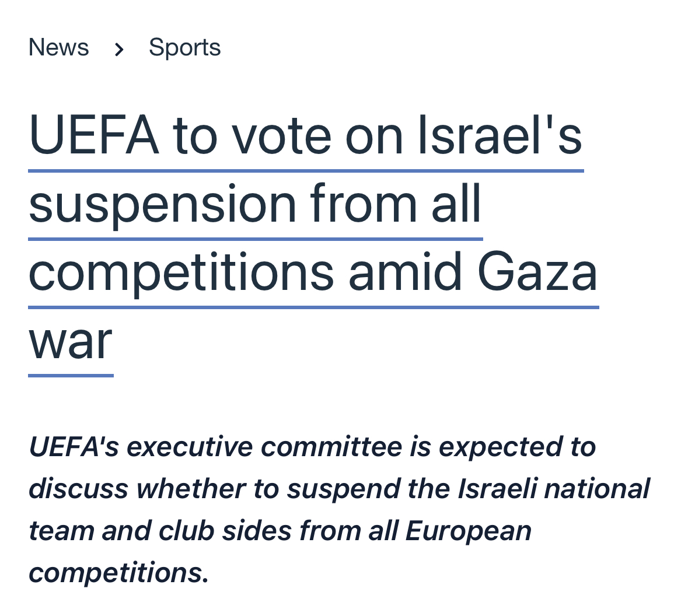Open the News breadcrumb link
The width and height of the screenshot is (688, 616).
point(59,47)
